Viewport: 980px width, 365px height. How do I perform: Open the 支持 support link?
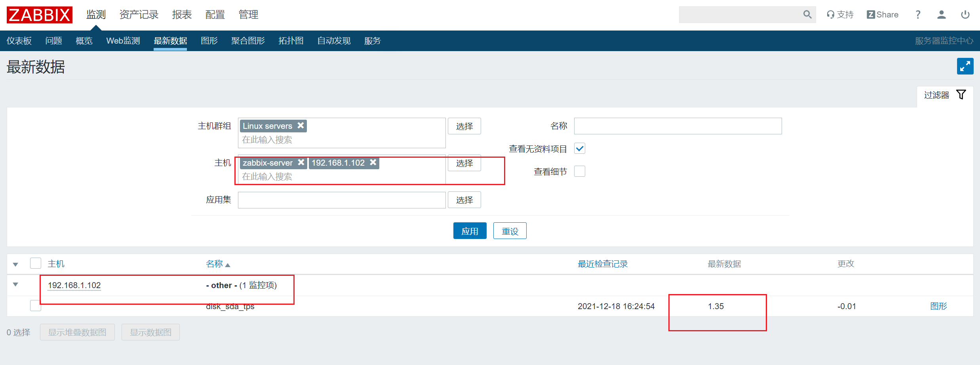click(840, 15)
